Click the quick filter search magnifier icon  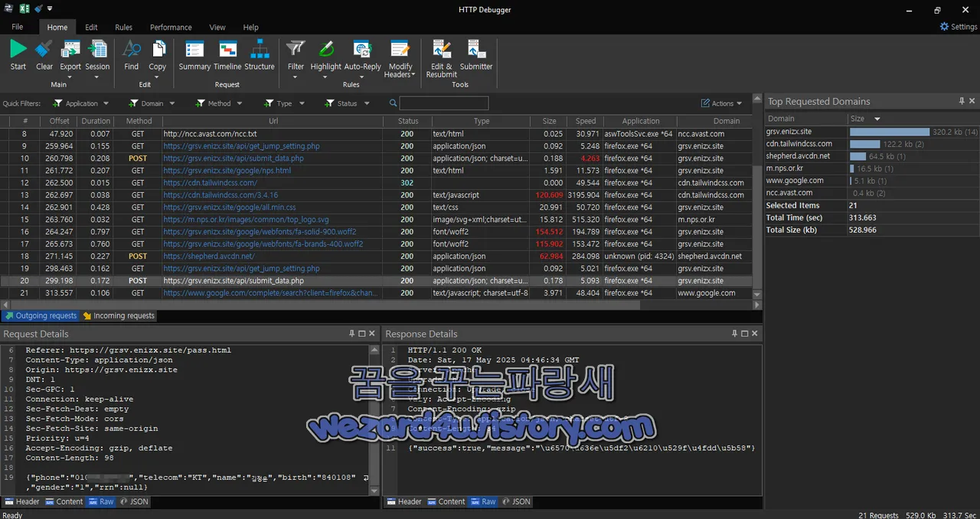[393, 103]
